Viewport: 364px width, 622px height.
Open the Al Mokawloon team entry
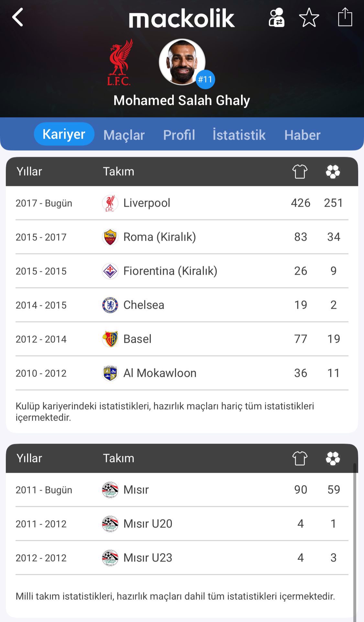[160, 373]
